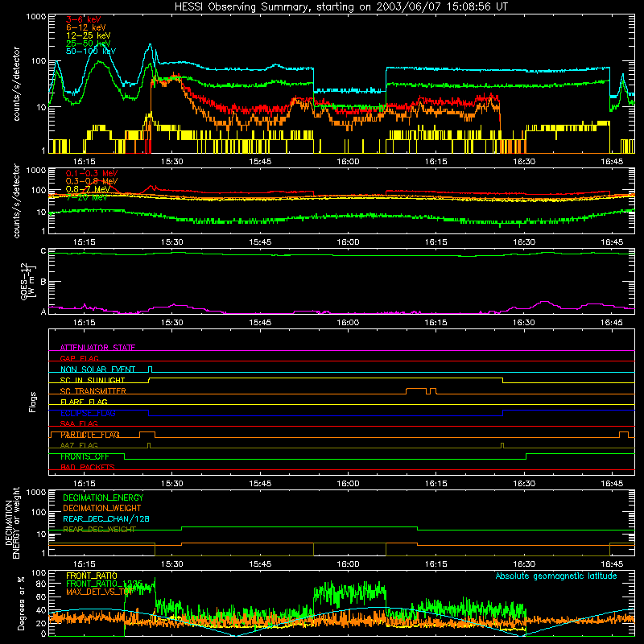
Task: Select the orange 6-12 keV legend label
Action: coord(86,27)
